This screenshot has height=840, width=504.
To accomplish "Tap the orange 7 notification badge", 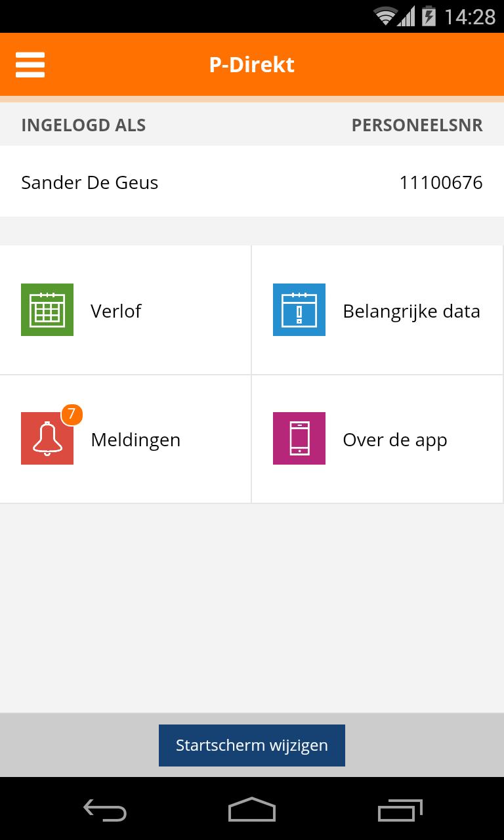I will [x=72, y=415].
